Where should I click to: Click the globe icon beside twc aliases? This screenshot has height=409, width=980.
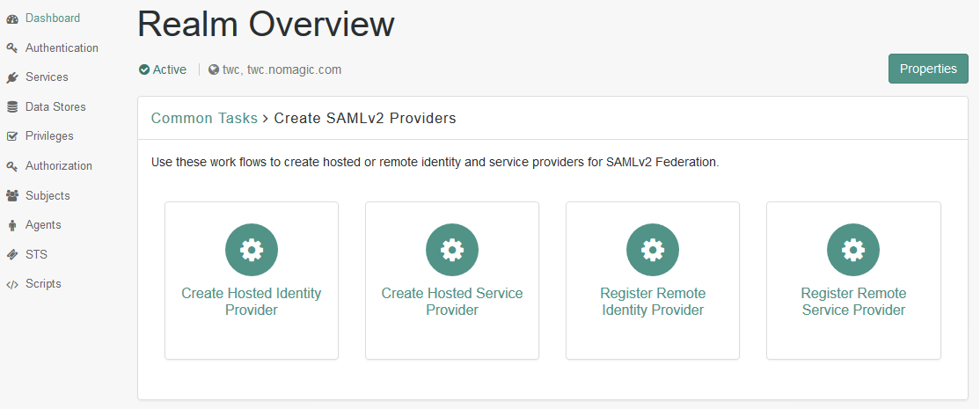coord(214,69)
